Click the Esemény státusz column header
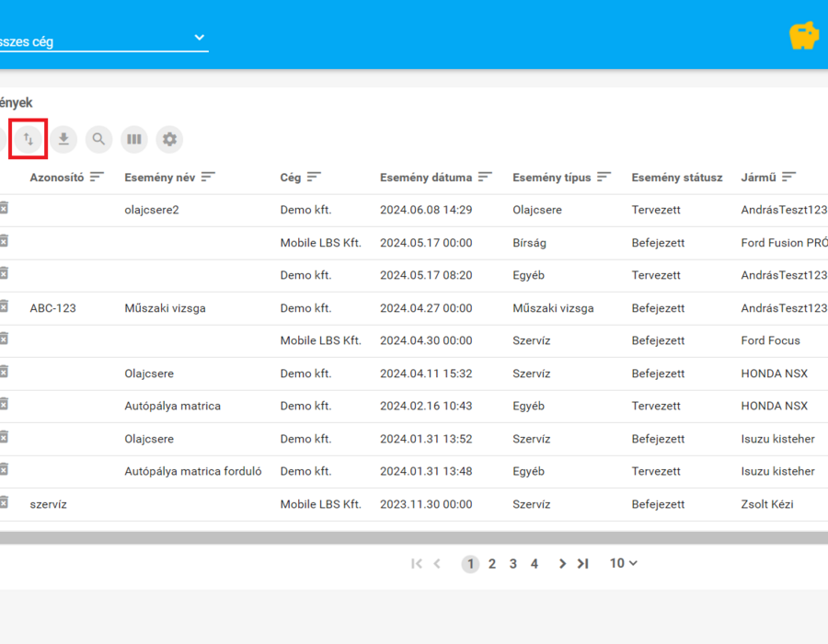This screenshot has height=644, width=828. click(x=677, y=178)
